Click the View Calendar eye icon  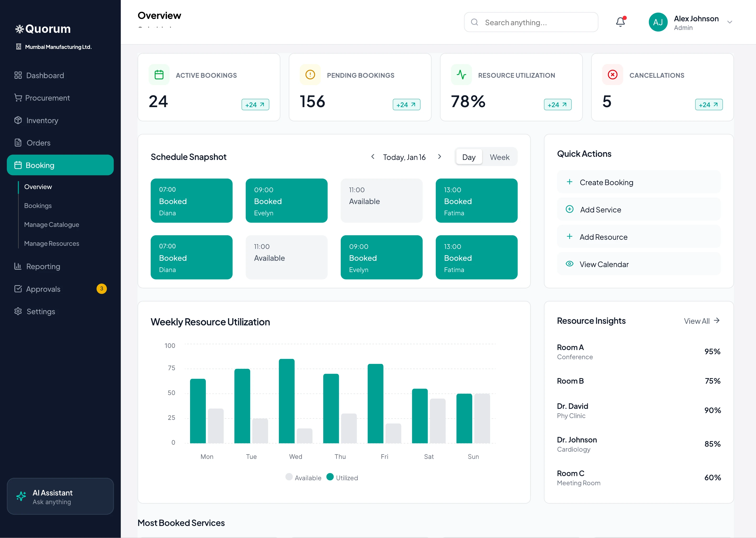tap(570, 264)
